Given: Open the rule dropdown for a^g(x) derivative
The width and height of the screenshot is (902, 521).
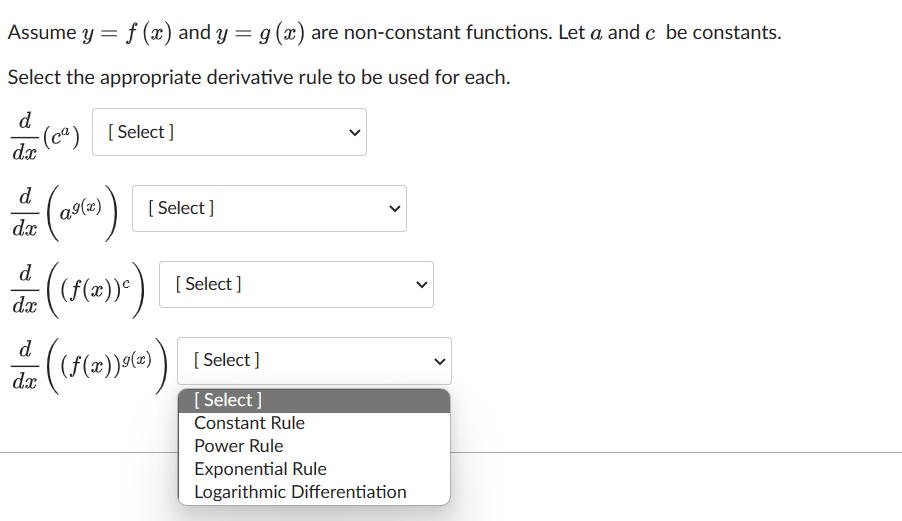Looking at the screenshot, I should click(269, 208).
